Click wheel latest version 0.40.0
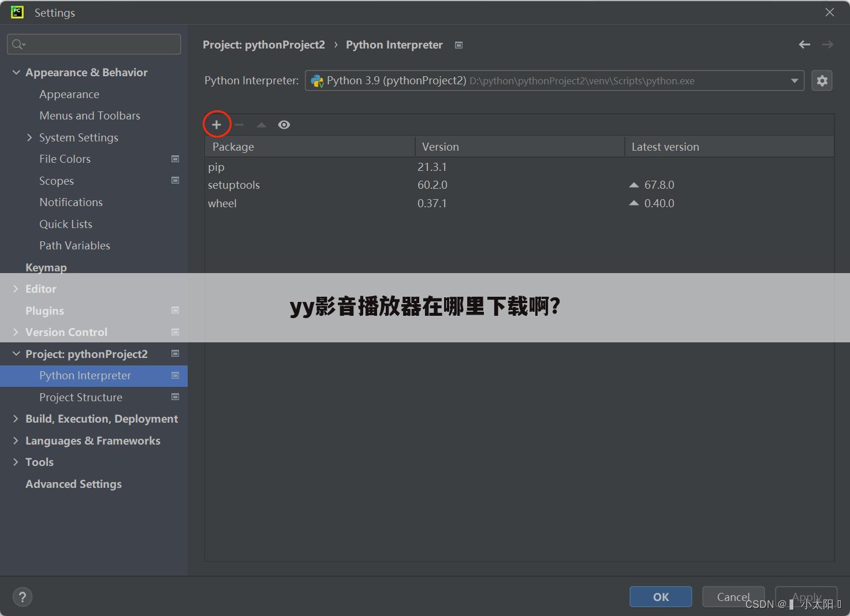 coord(659,203)
